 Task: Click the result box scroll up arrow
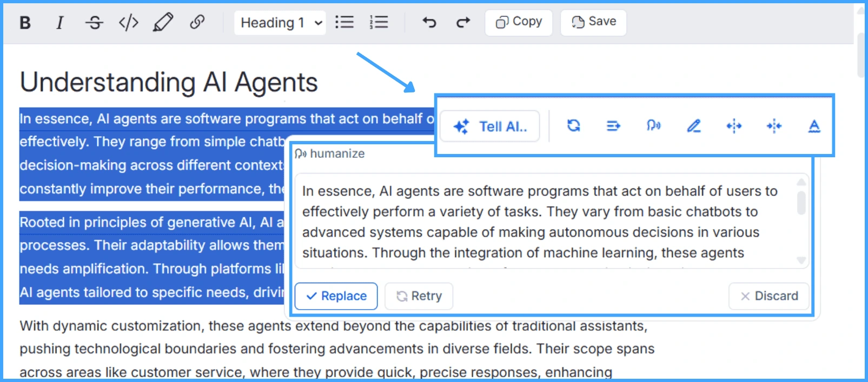point(801,182)
